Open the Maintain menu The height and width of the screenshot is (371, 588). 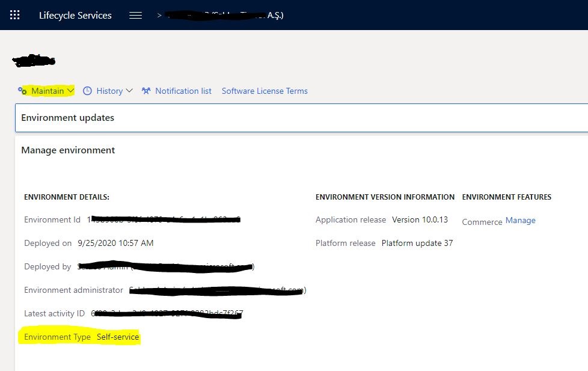pyautogui.click(x=46, y=91)
